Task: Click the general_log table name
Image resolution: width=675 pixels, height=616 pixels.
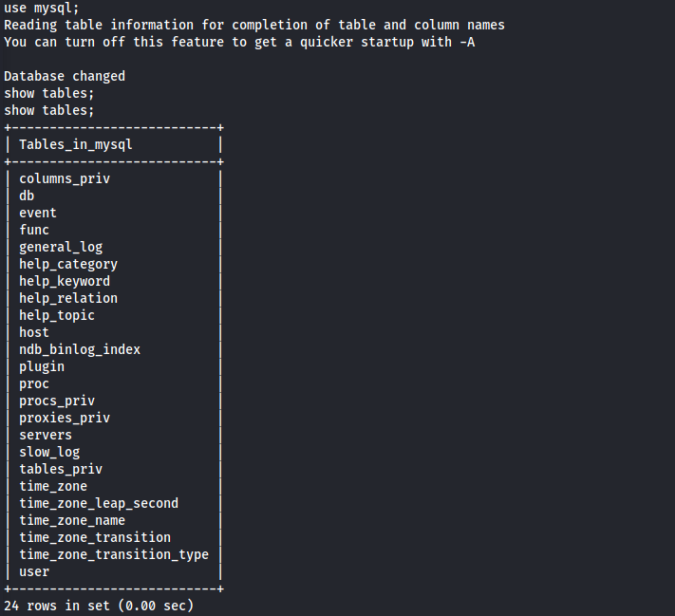Action: 61,247
